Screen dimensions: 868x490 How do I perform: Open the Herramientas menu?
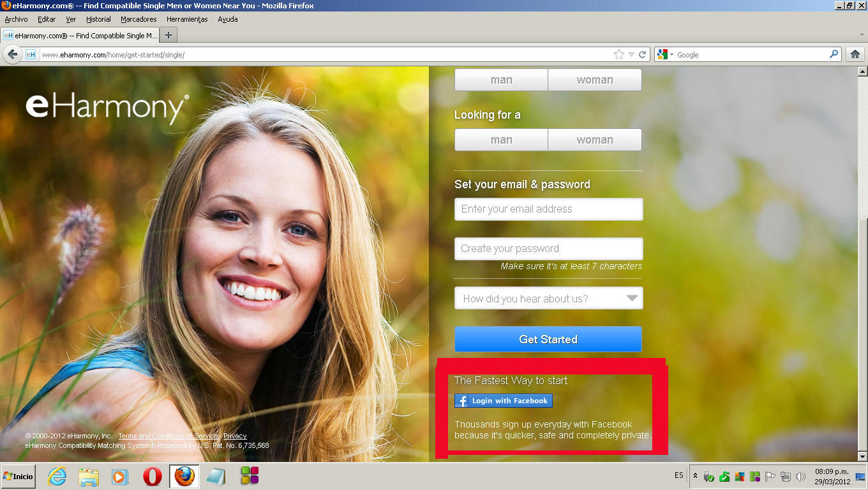tap(187, 19)
